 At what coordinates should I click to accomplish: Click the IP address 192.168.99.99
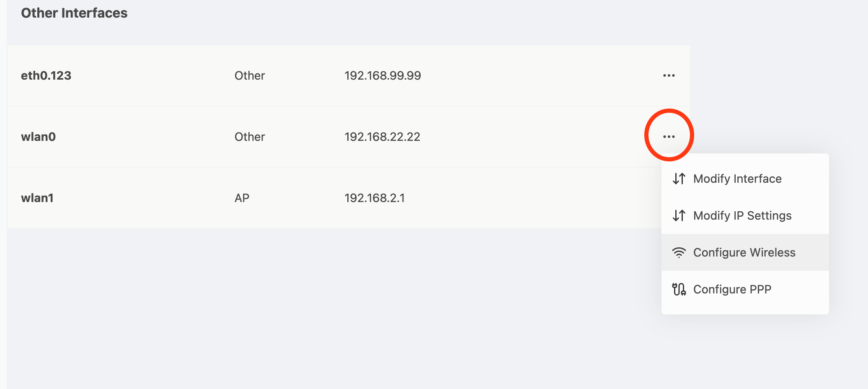point(382,75)
